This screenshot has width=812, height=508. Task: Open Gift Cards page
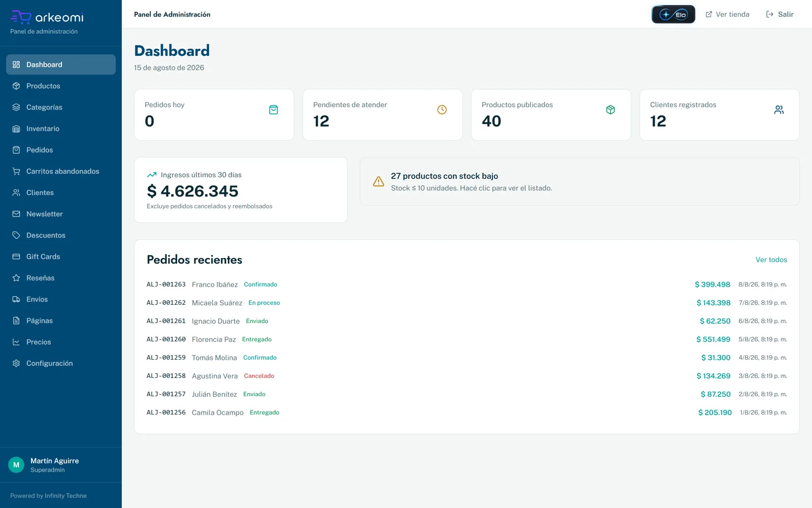point(61,257)
